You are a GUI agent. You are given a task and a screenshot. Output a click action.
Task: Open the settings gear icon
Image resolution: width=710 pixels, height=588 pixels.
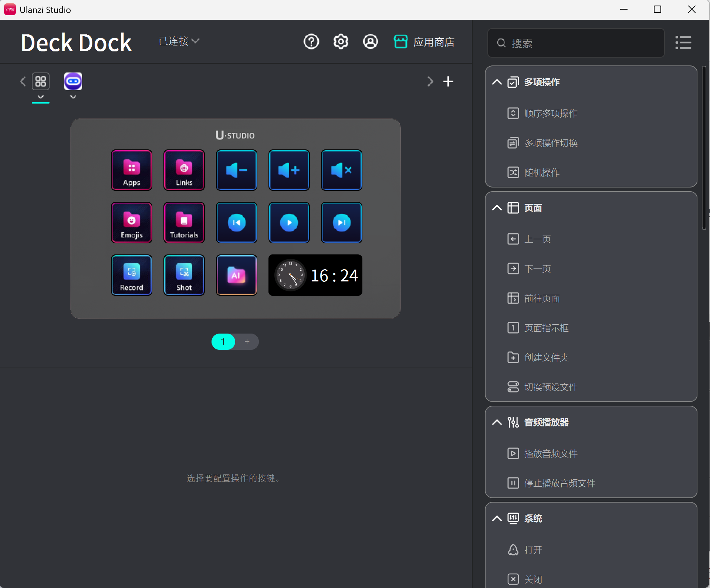(x=341, y=42)
